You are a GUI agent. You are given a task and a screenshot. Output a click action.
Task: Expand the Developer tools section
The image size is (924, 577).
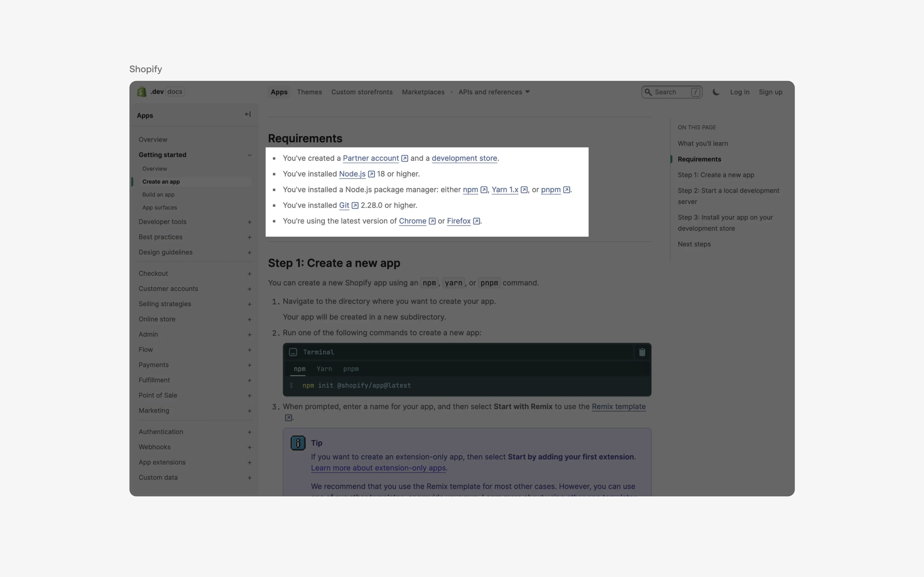[249, 222]
